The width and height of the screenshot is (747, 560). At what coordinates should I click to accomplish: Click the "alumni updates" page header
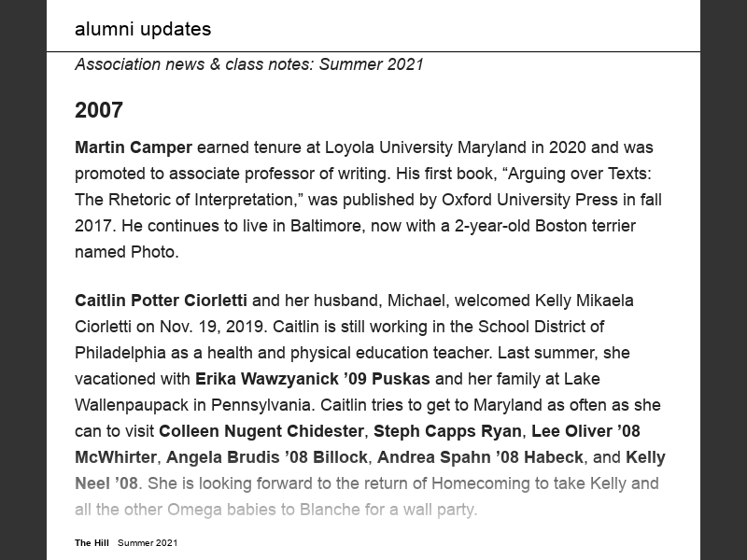(x=143, y=29)
